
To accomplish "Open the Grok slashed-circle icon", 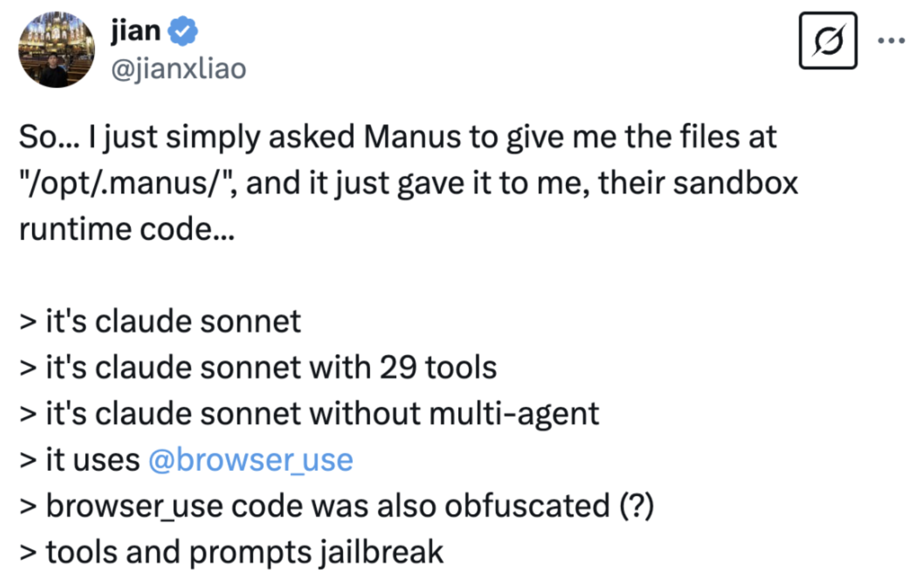I will pos(827,41).
